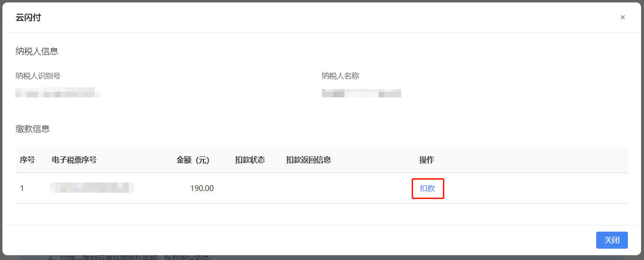The height and width of the screenshot is (260, 644).
Task: Click the 金额（元）column header
Action: coord(193,160)
